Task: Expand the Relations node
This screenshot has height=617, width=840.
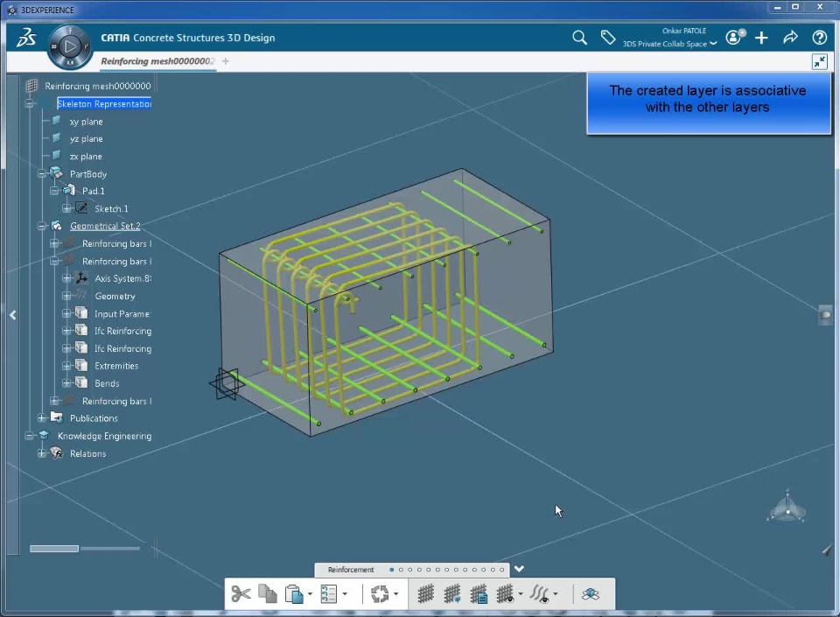Action: pyautogui.click(x=42, y=453)
